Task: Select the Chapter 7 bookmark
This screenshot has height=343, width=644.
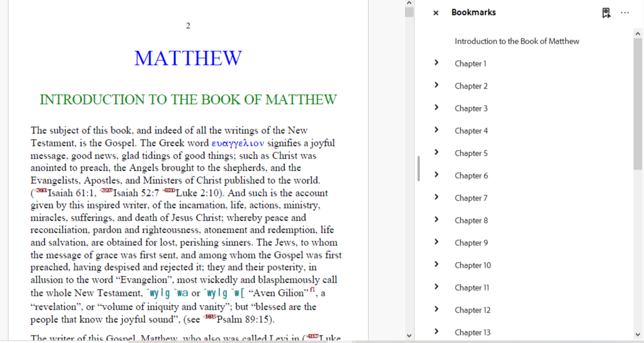Action: point(471,198)
